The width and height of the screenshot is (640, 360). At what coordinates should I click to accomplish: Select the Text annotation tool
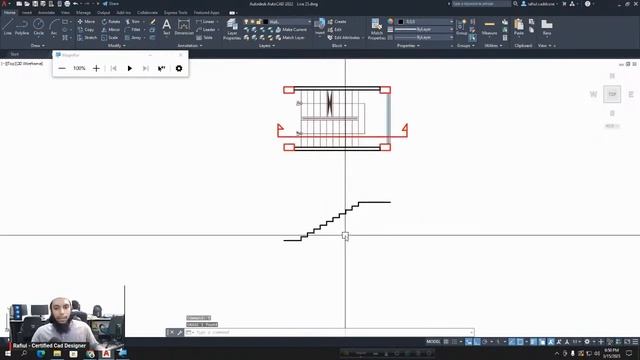click(x=167, y=28)
